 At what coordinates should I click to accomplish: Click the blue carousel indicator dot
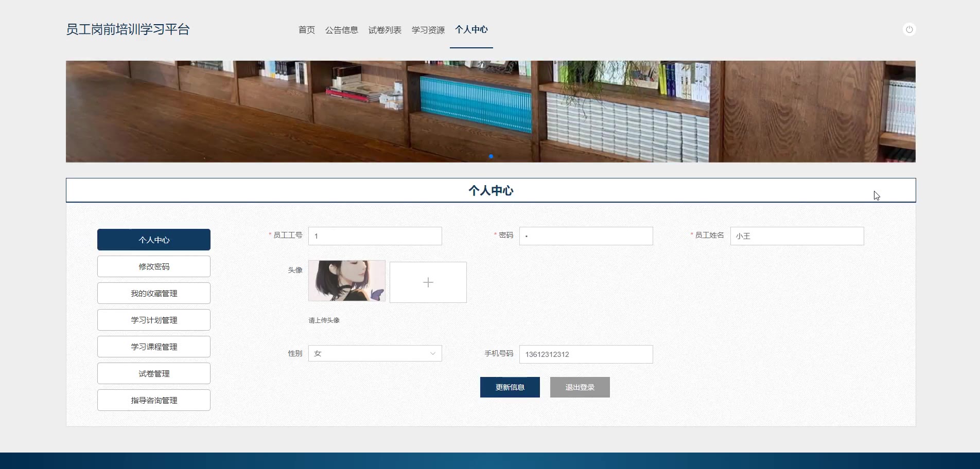(x=491, y=156)
